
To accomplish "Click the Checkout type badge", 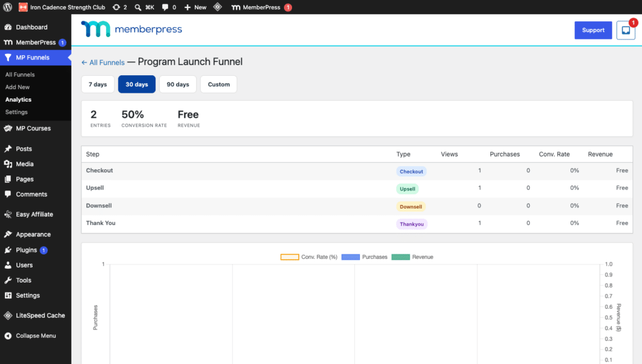I will coord(411,172).
